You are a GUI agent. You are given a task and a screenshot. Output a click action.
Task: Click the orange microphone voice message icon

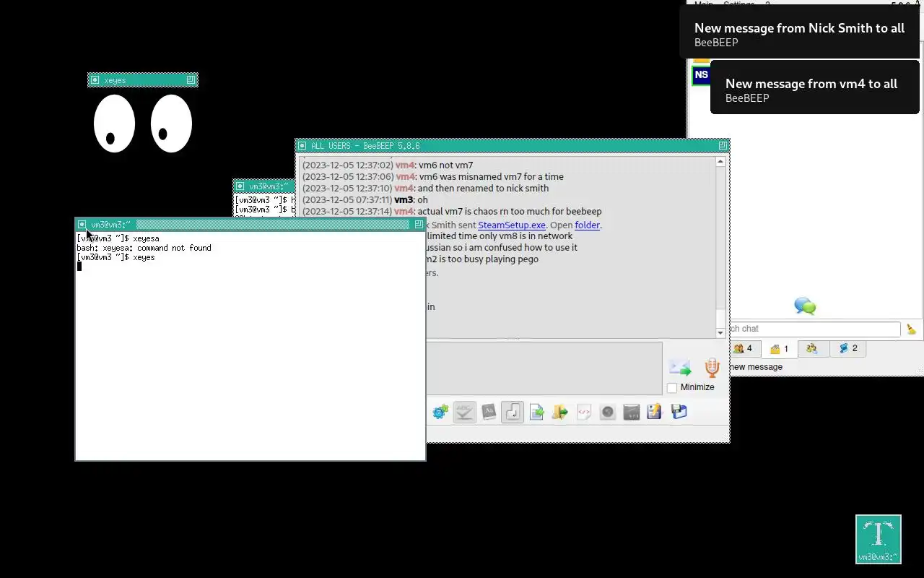coord(712,368)
